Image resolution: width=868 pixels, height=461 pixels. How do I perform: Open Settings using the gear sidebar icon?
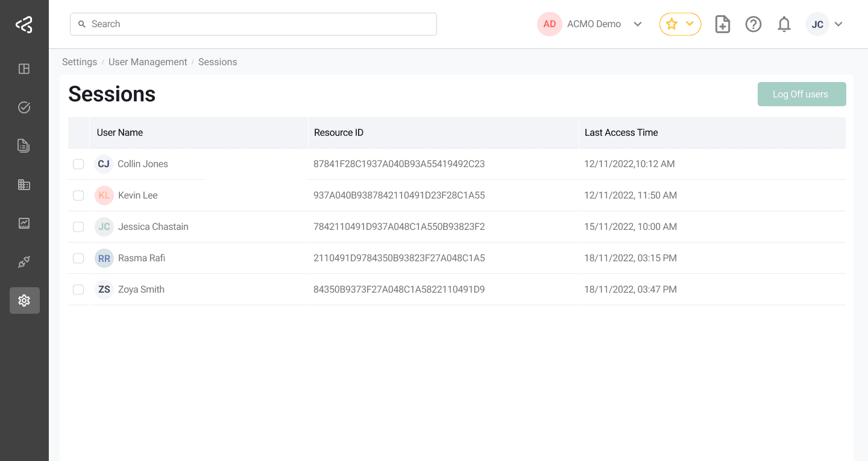24,300
